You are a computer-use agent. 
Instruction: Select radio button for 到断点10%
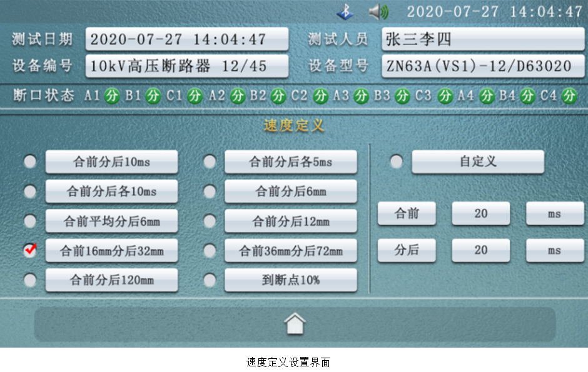pyautogui.click(x=210, y=280)
